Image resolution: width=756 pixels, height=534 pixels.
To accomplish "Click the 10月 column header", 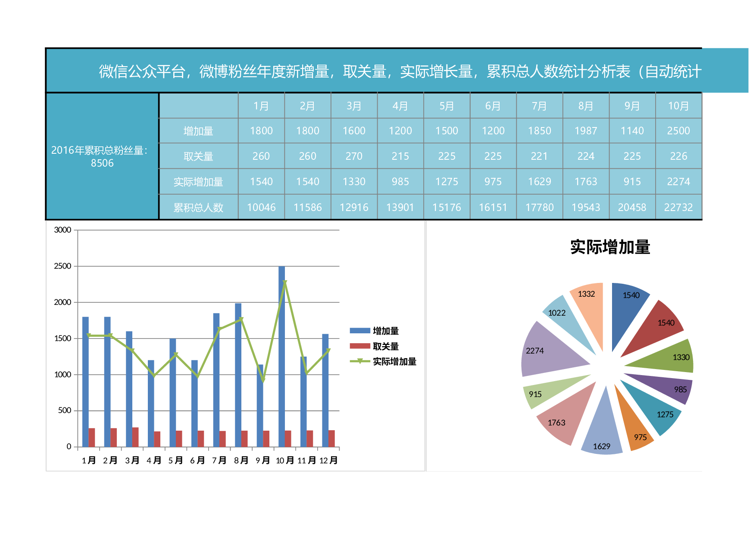I will [x=679, y=106].
